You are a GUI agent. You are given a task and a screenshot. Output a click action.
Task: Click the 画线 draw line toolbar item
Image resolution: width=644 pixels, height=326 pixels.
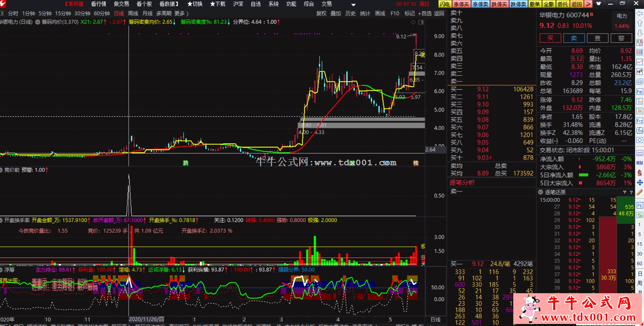click(380, 14)
